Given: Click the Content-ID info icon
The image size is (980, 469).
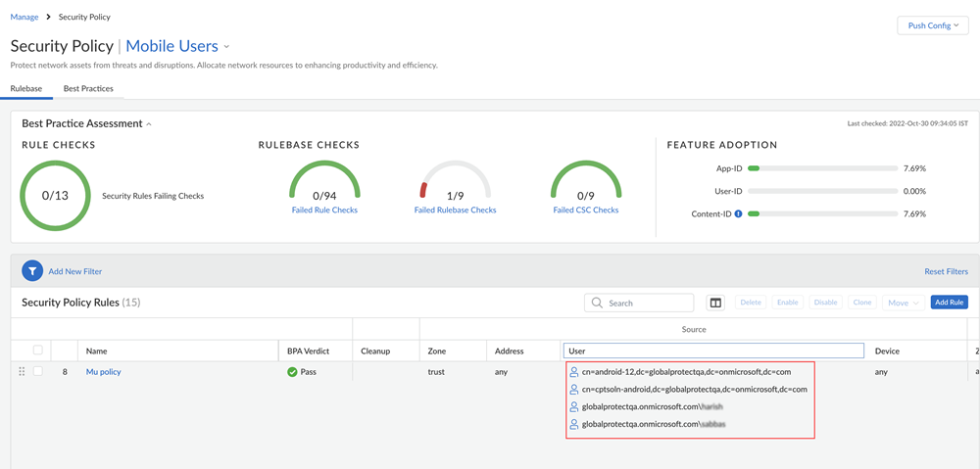Looking at the screenshot, I should tap(738, 213).
